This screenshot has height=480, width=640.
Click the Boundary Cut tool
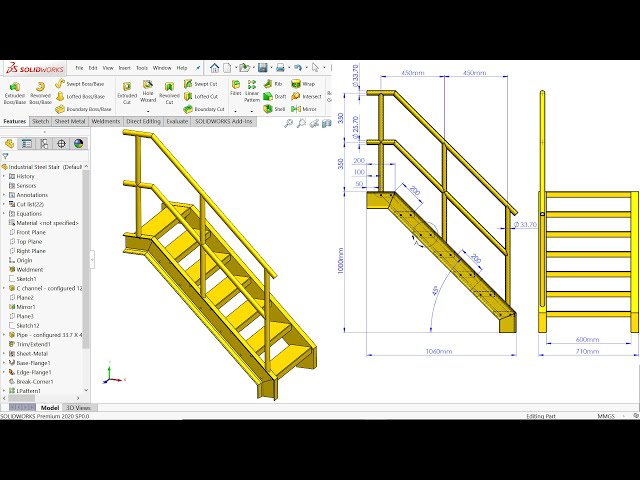[204, 109]
